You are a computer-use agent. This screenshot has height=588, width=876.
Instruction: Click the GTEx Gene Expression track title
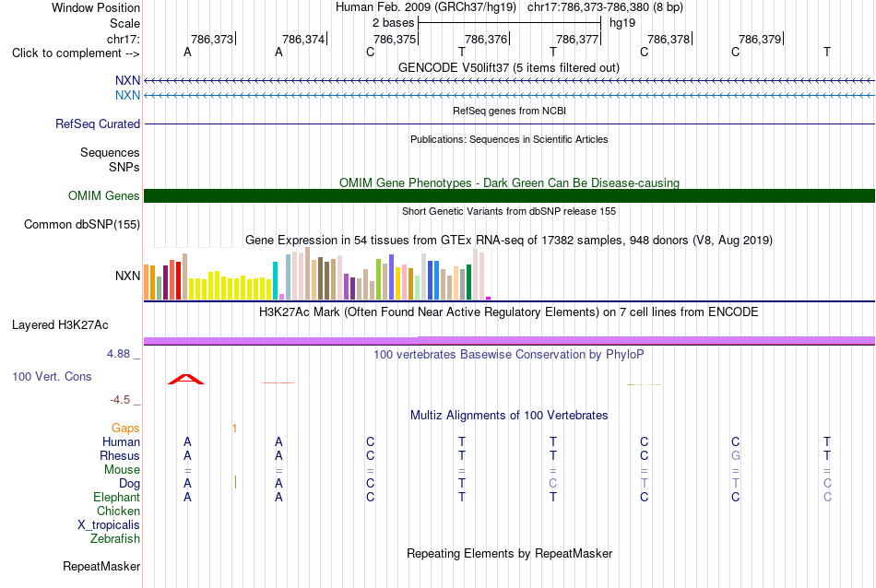pyautogui.click(x=509, y=241)
